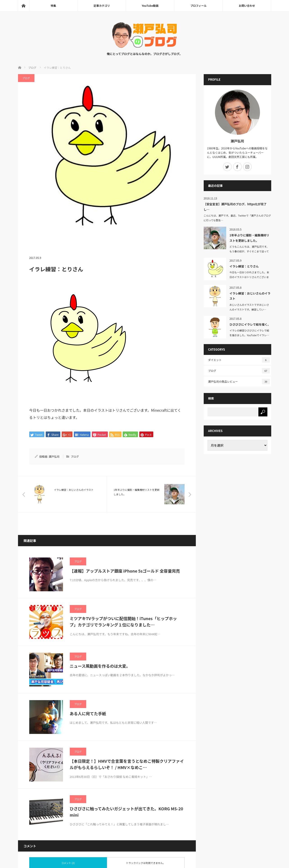Open the プロフィール menu item
The image size is (289, 868).
199,6
